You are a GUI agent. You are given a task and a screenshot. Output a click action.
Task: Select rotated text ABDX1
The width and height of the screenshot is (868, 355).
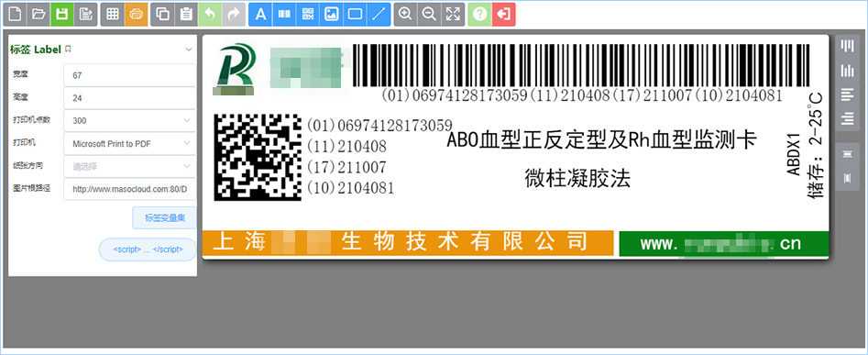pos(795,154)
